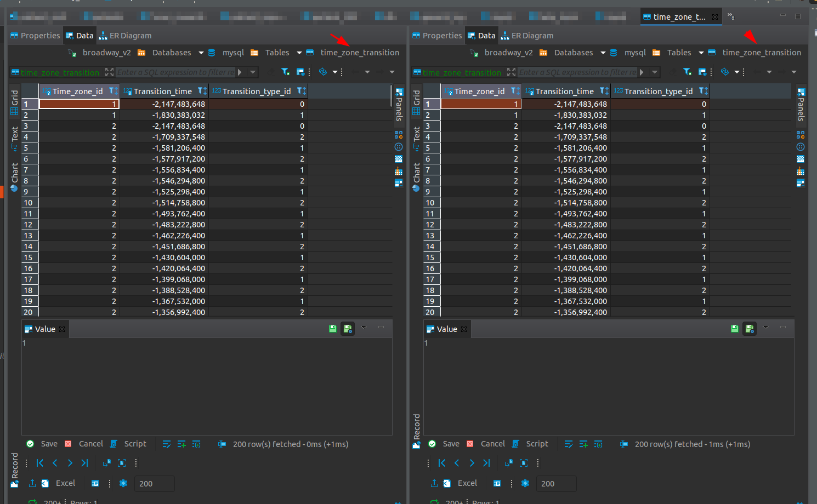This screenshot has height=504, width=817.
Task: Click configure columns icon in left pane toolbar
Action: (300, 72)
